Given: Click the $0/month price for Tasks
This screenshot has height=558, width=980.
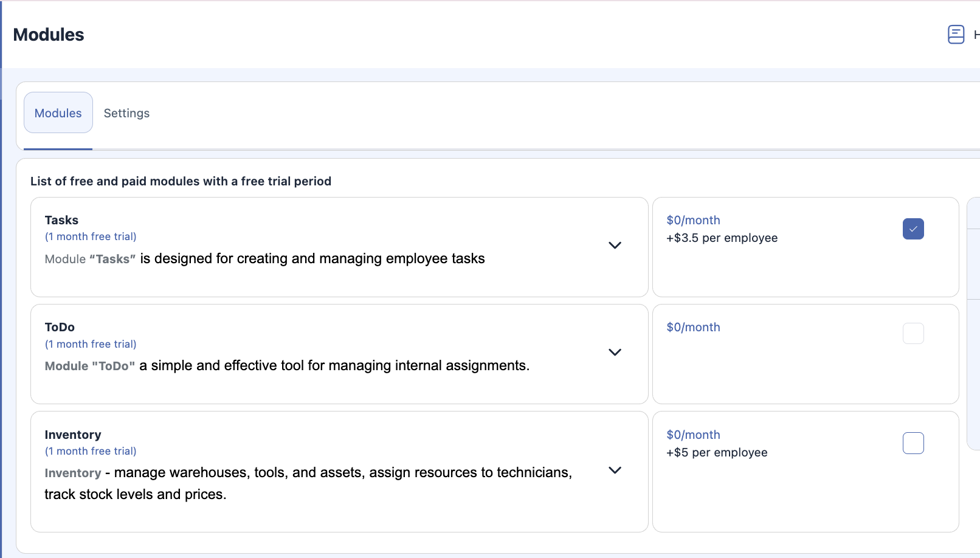Looking at the screenshot, I should [x=693, y=220].
